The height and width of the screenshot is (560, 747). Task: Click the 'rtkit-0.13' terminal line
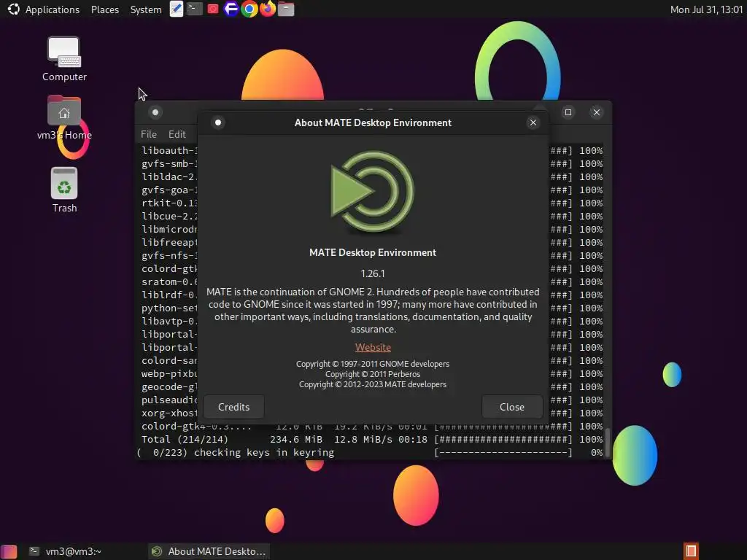pos(169,203)
